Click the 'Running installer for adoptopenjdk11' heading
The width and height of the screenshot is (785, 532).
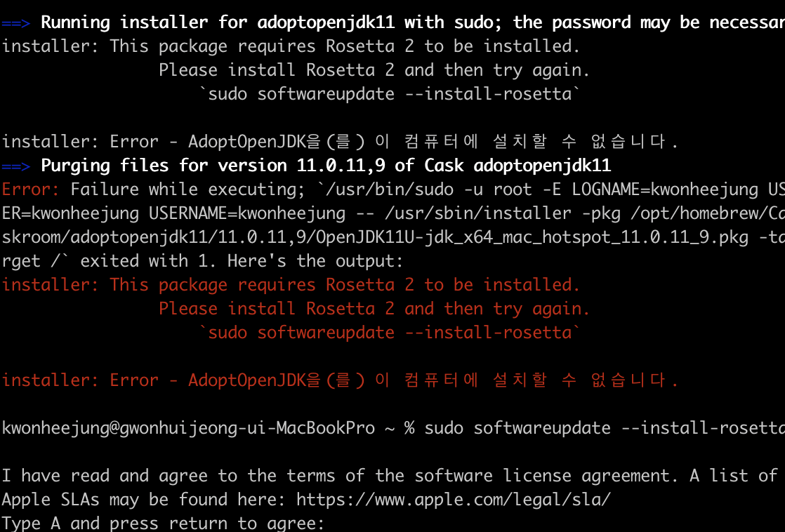pyautogui.click(x=218, y=22)
